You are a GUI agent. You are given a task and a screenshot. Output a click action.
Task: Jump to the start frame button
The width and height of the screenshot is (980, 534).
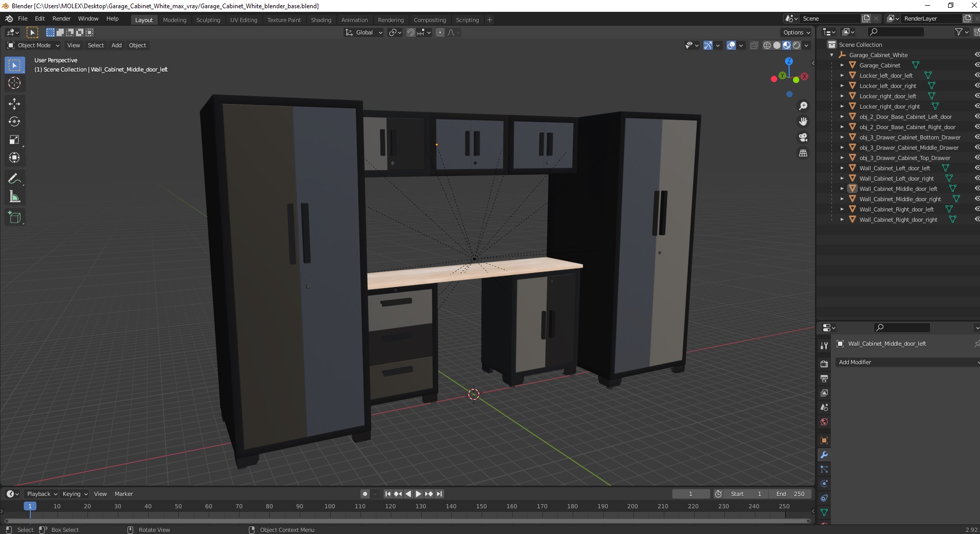(388, 494)
